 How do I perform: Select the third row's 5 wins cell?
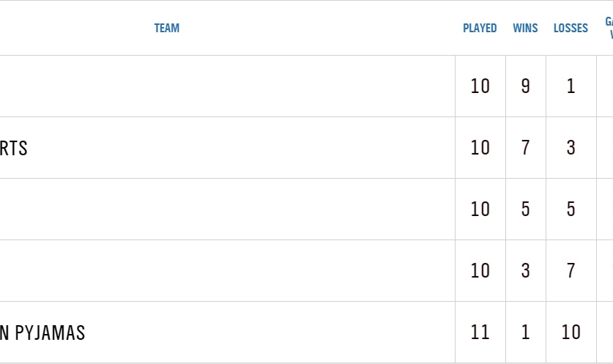(x=525, y=209)
